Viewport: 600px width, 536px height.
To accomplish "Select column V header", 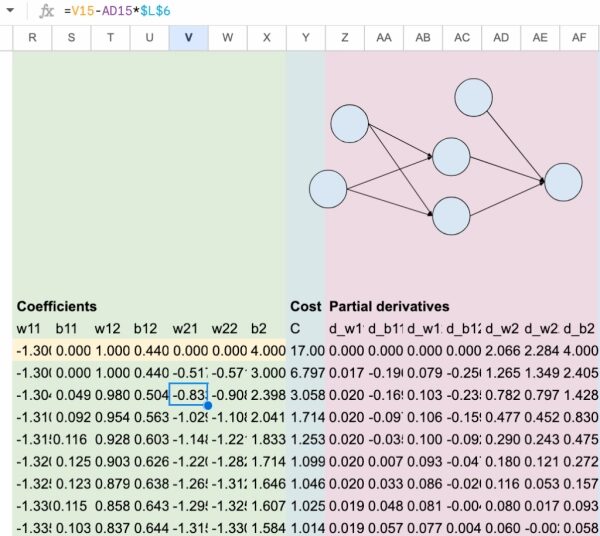I will coord(189,37).
